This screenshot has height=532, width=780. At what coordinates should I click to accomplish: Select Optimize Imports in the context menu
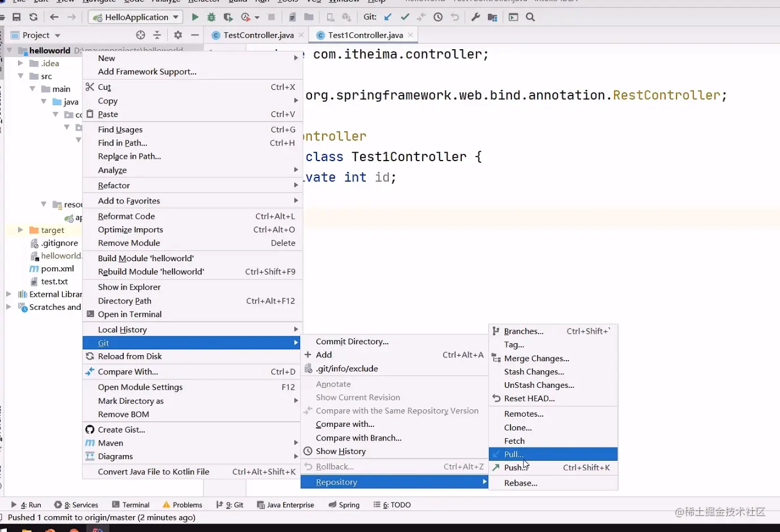pos(192,230)
